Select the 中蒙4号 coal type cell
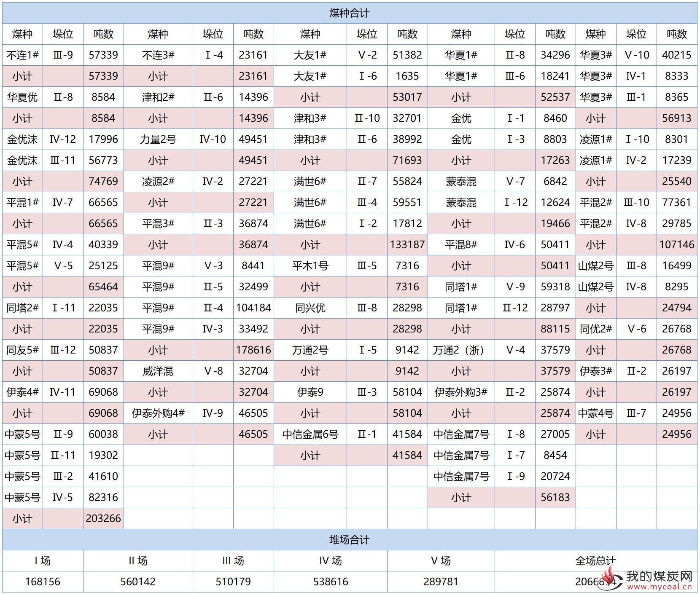This screenshot has width=700, height=595. point(596,413)
